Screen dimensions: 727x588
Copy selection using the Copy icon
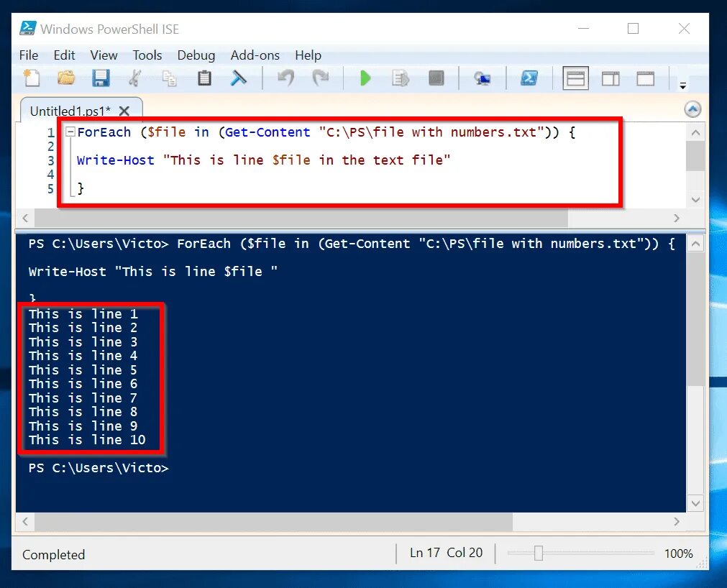[x=169, y=78]
